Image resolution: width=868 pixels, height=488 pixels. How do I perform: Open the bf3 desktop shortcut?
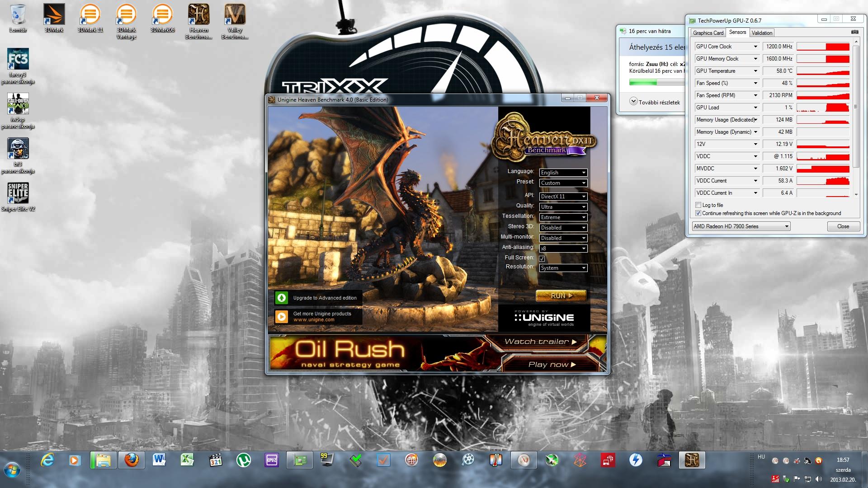click(18, 155)
